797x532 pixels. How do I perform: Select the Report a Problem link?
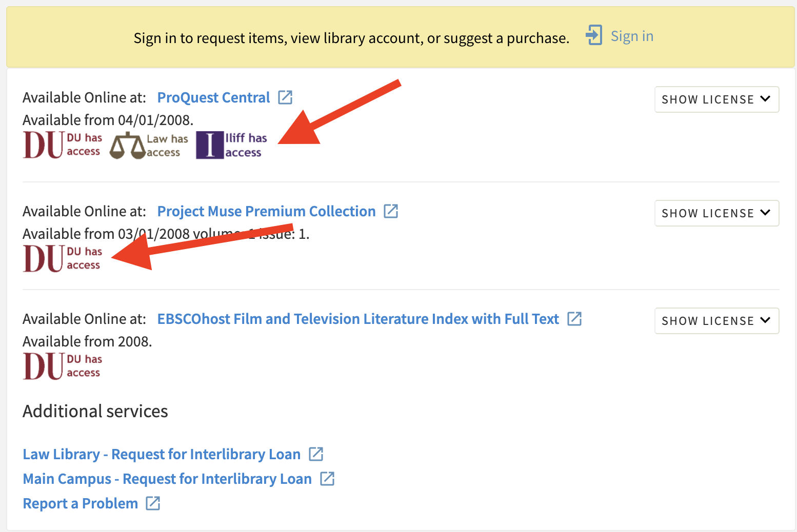pyautogui.click(x=81, y=503)
